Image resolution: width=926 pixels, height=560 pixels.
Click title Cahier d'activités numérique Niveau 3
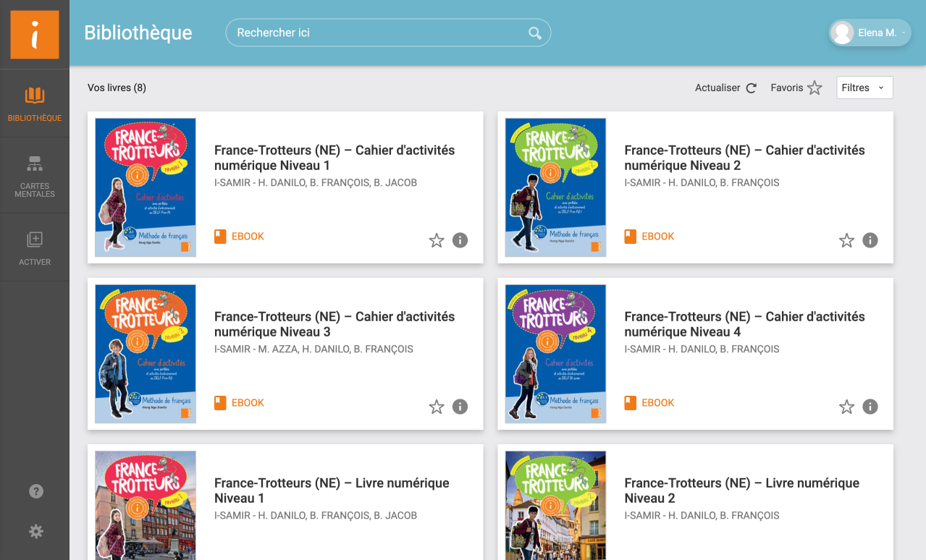click(334, 324)
